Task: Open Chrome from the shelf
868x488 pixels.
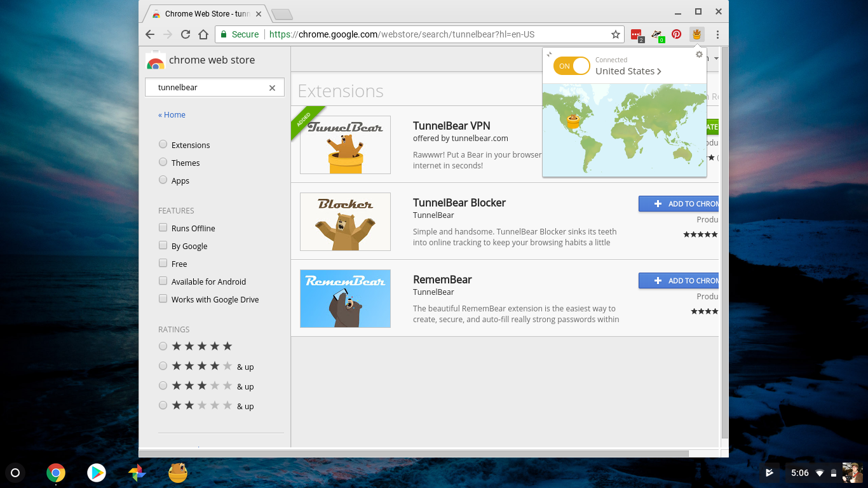Action: tap(56, 473)
